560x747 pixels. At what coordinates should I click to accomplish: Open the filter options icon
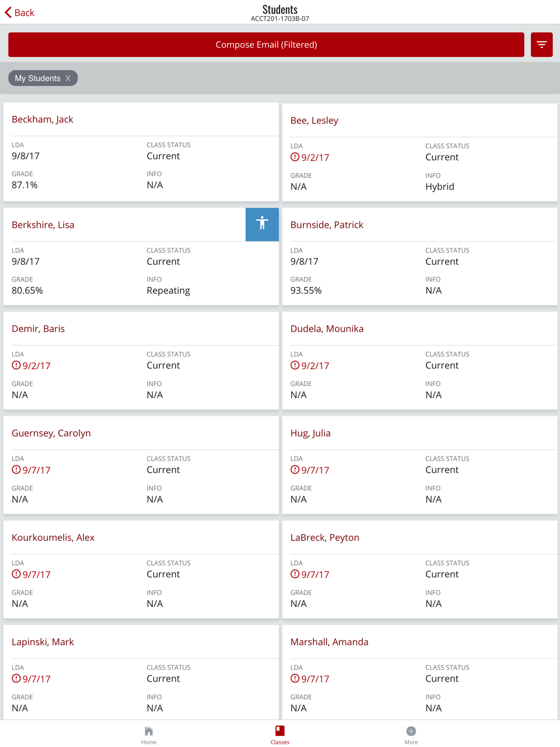click(542, 45)
